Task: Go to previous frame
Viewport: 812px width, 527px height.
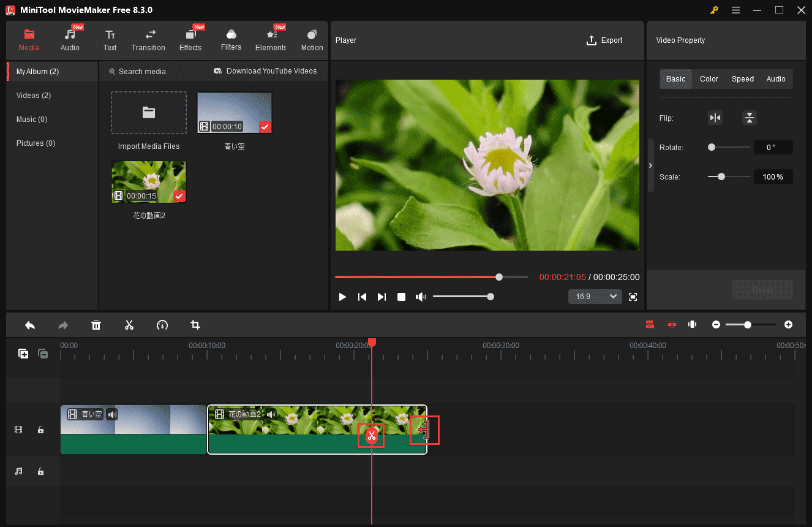Action: tap(362, 297)
